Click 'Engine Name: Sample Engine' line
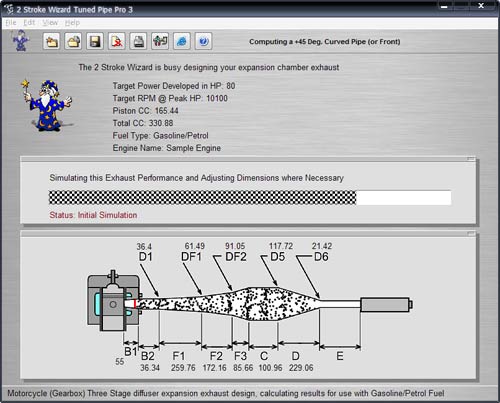500x403 pixels. pos(167,148)
